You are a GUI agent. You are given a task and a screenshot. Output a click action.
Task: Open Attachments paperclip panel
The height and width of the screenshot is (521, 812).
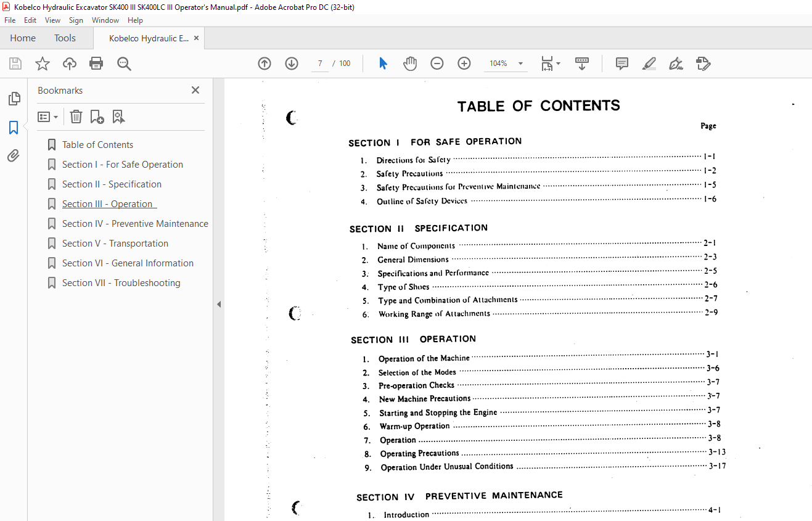pos(14,156)
